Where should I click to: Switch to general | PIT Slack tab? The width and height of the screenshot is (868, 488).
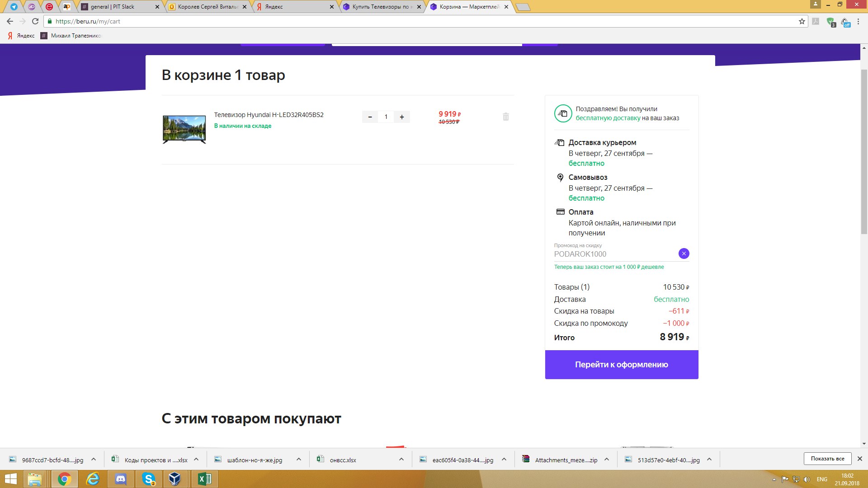(x=120, y=7)
